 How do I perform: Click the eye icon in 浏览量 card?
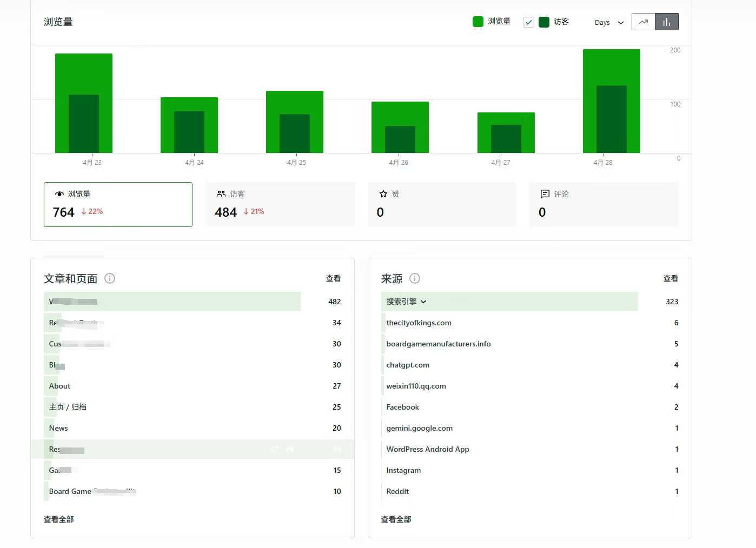59,194
